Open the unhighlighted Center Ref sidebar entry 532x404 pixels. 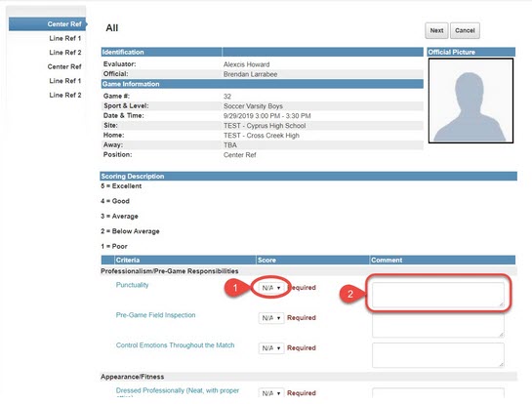tap(64, 66)
